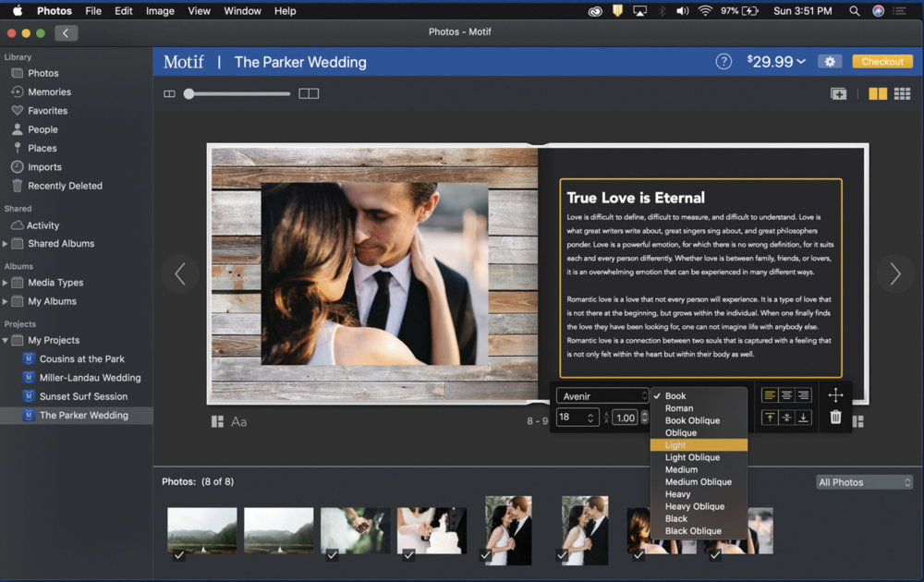Switch to grid view of all pages
Image resolution: width=924 pixels, height=582 pixels.
pos(902,94)
